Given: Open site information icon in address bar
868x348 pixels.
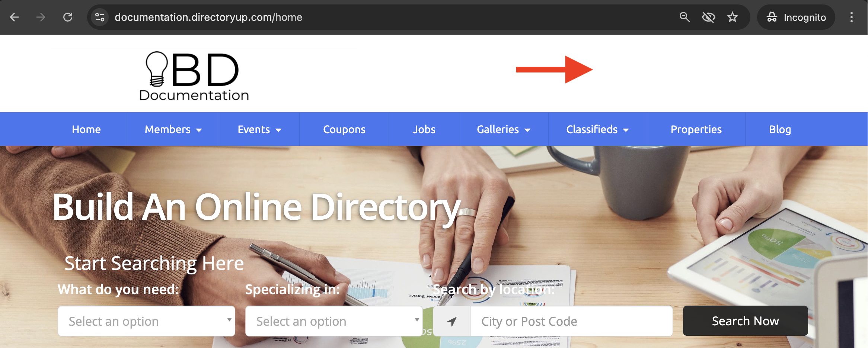Looking at the screenshot, I should 100,17.
